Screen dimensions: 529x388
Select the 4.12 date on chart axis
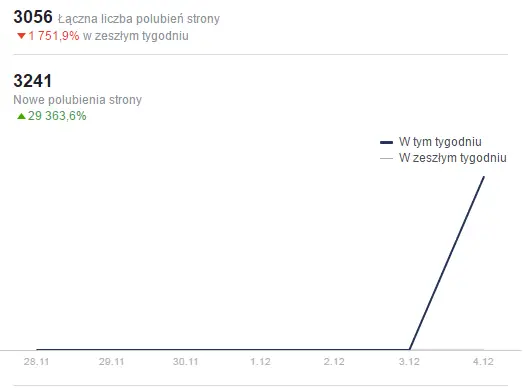[483, 362]
